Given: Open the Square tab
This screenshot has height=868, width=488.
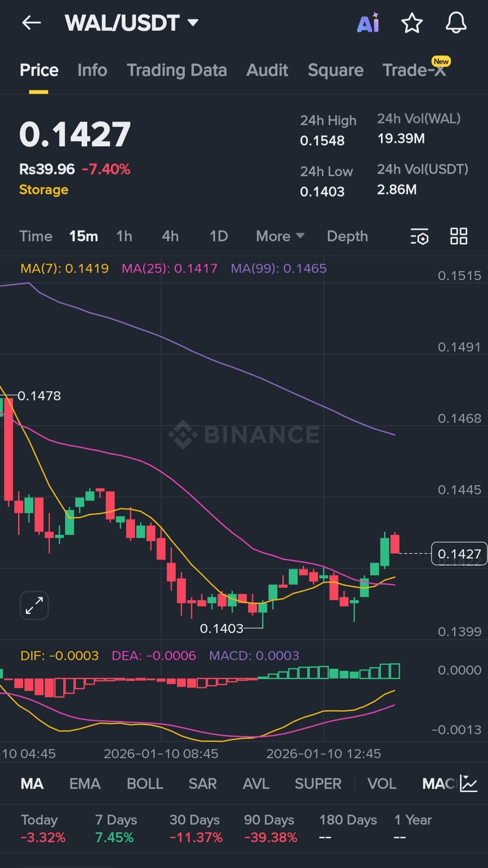Looking at the screenshot, I should click(335, 70).
